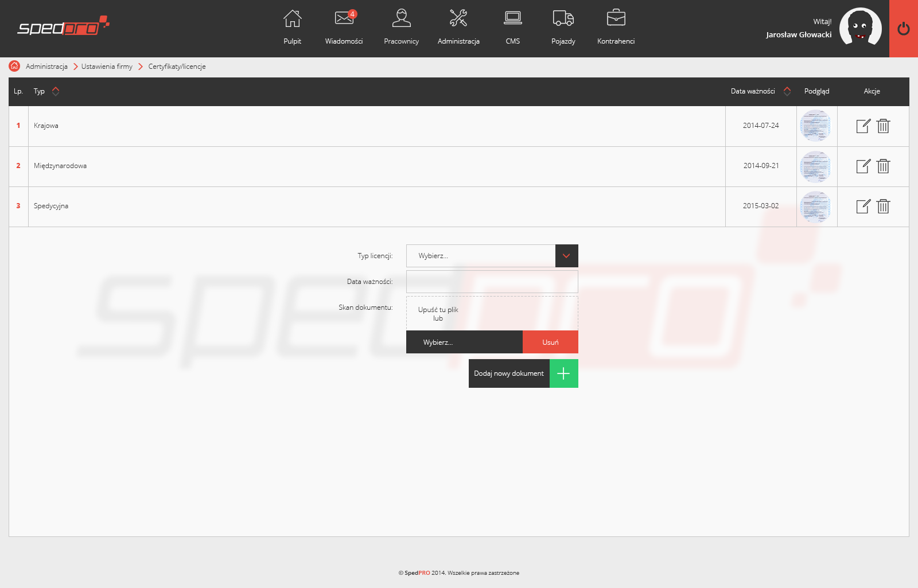
Task: Click the Data ważności input field
Action: pos(492,282)
